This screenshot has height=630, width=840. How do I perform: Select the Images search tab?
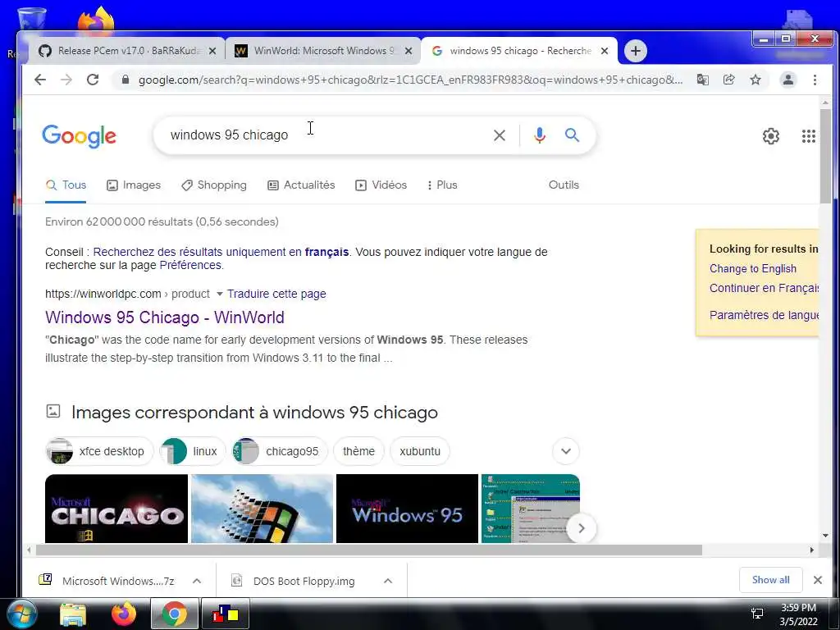(134, 185)
